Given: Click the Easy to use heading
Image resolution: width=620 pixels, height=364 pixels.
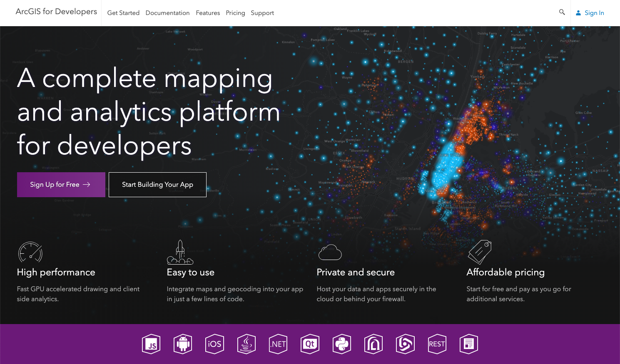Looking at the screenshot, I should (x=191, y=272).
